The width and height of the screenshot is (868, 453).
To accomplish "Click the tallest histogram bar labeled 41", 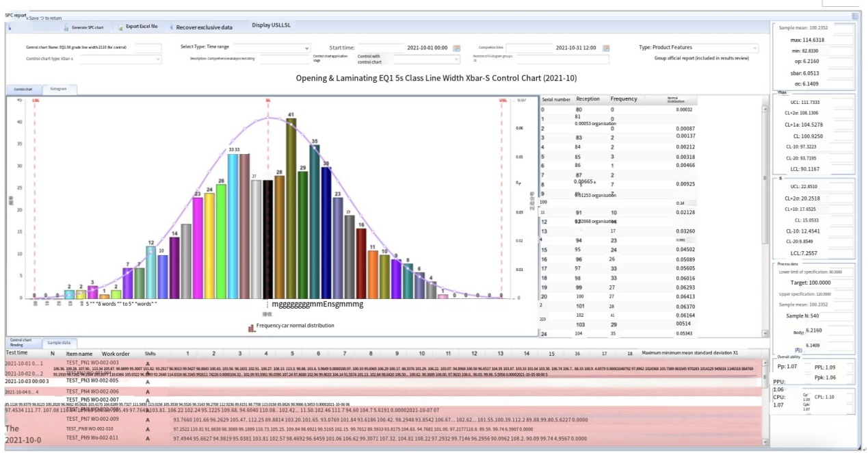I will tap(291, 205).
